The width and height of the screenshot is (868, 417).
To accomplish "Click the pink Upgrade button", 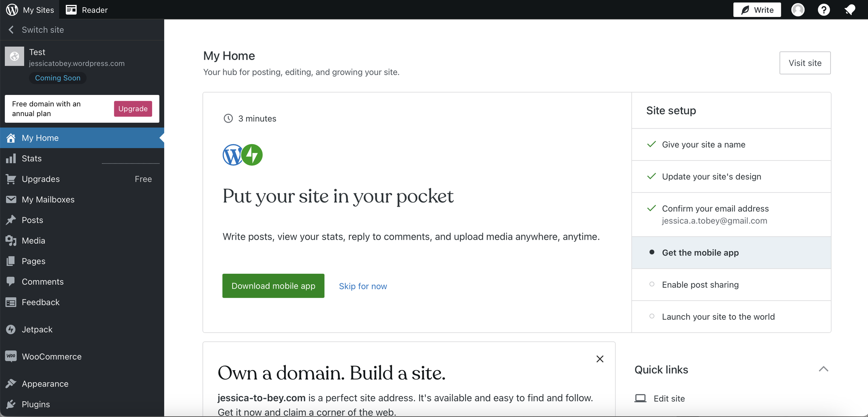I will click(133, 109).
